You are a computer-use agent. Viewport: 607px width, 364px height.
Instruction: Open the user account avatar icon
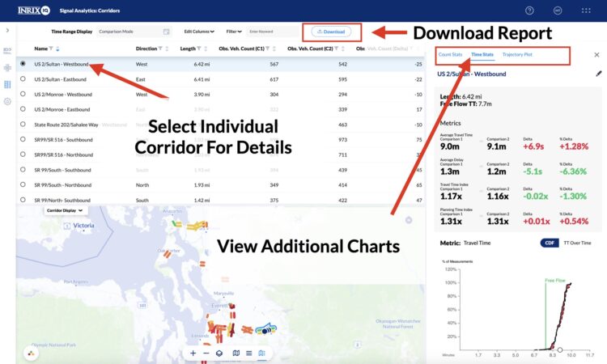(x=558, y=11)
